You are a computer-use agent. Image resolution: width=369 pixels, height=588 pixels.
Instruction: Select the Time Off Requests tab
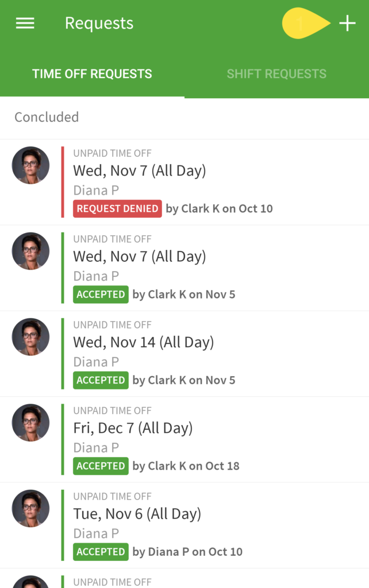pyautogui.click(x=92, y=73)
